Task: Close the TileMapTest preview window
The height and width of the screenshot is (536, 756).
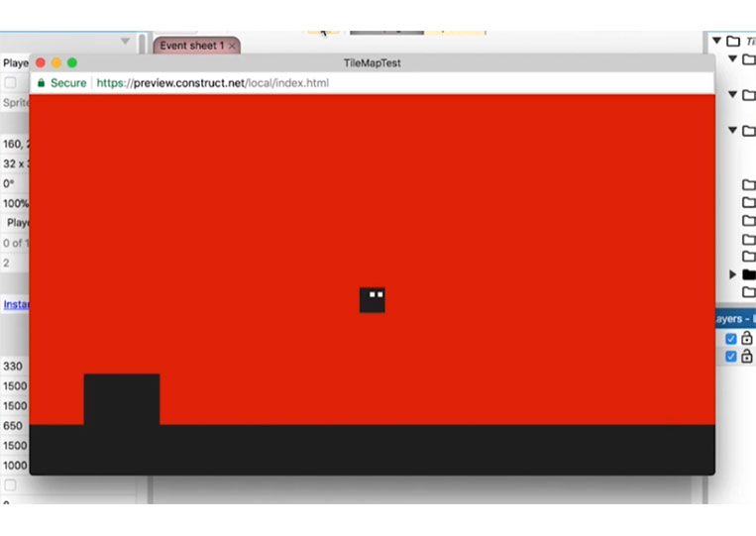Action: pyautogui.click(x=41, y=62)
